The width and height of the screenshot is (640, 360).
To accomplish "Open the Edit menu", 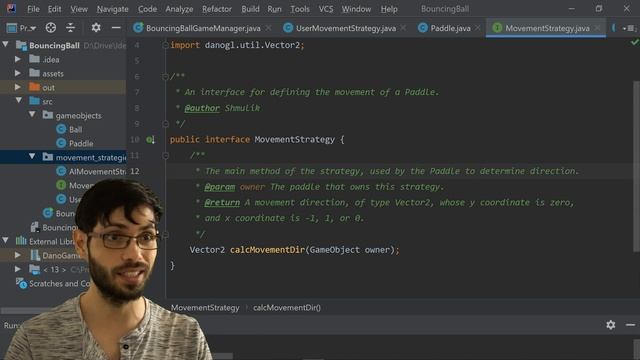I will [54, 9].
